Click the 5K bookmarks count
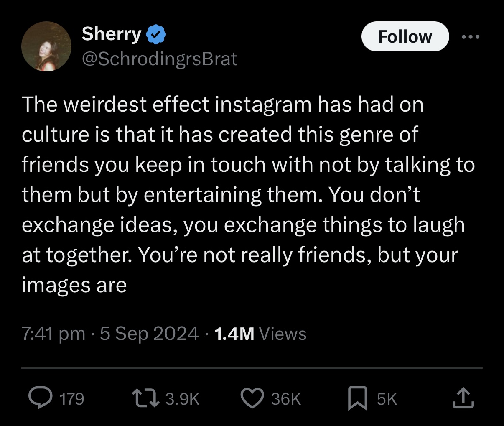Image resolution: width=504 pixels, height=426 pixels. [x=387, y=399]
